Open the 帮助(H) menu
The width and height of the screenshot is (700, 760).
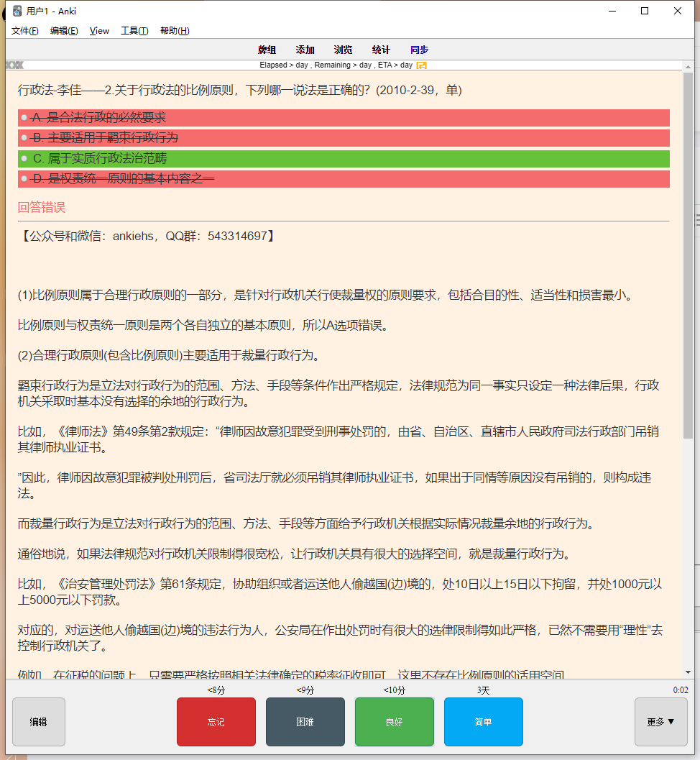click(175, 30)
